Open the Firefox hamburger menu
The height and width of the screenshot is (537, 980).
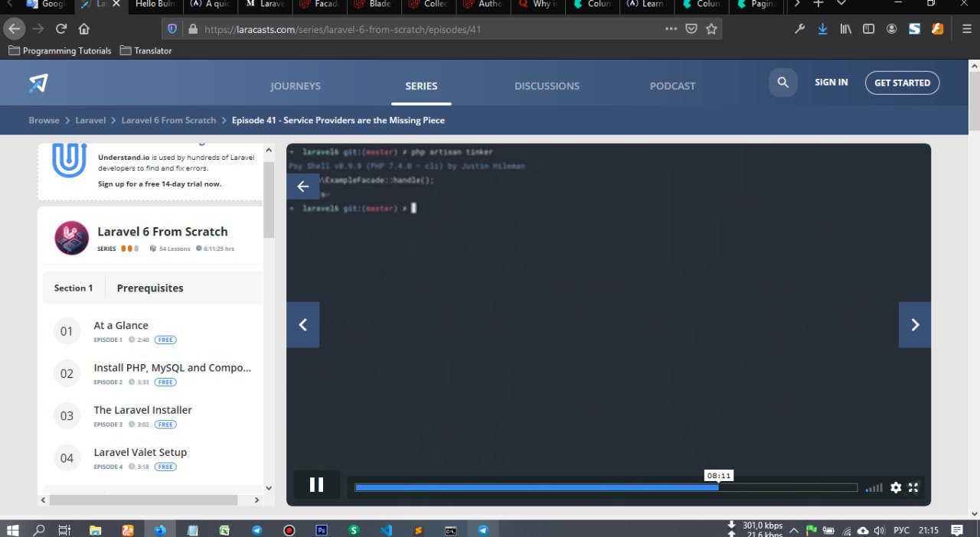pos(967,29)
